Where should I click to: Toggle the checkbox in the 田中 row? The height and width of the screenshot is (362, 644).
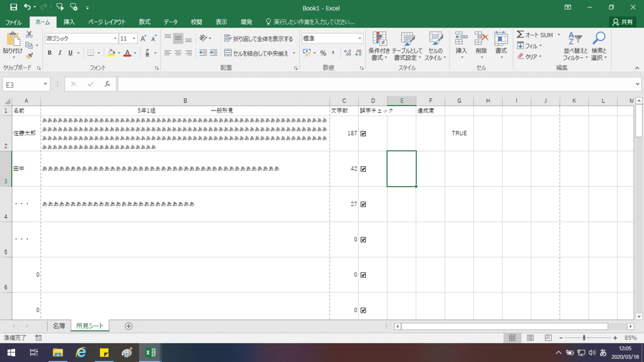pos(363,169)
